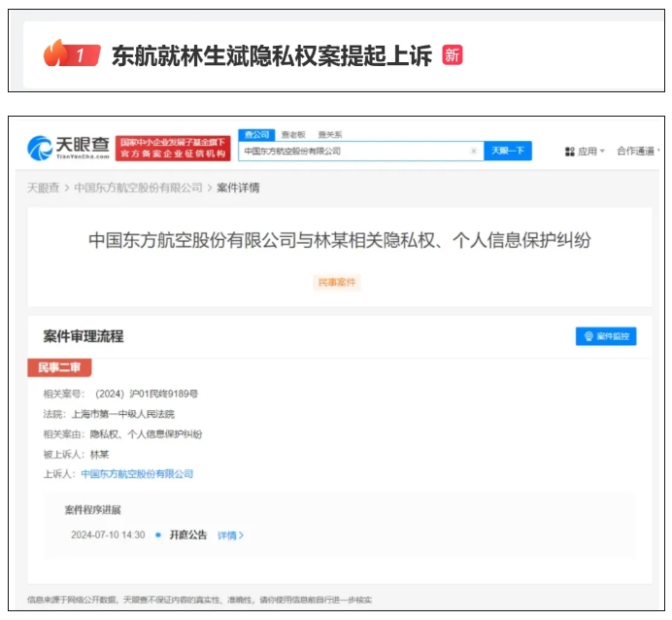Viewport: 672px width, 620px height.
Task: Switch to the 查老板 tab
Action: (293, 135)
